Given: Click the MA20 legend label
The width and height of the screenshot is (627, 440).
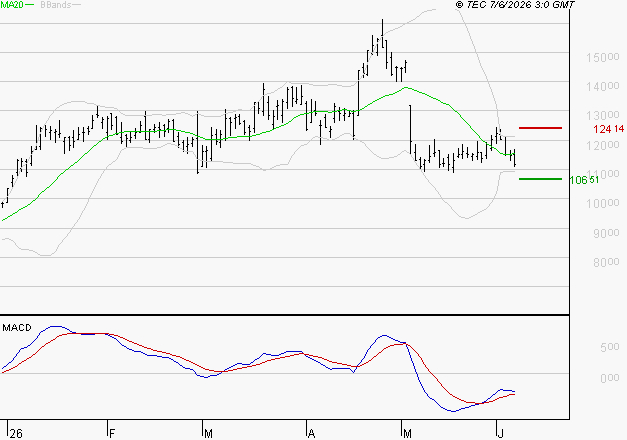Looking at the screenshot, I should click(x=12, y=5).
